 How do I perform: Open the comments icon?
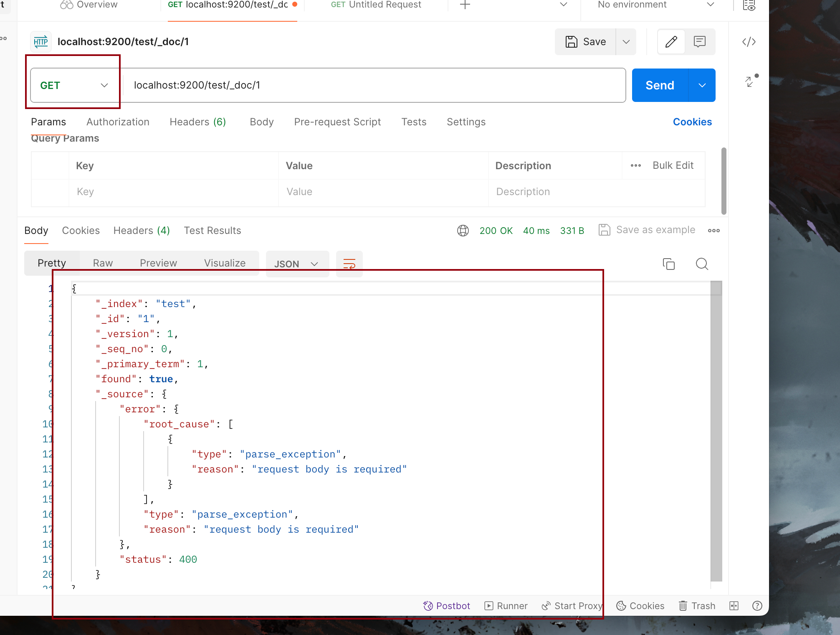click(x=699, y=42)
